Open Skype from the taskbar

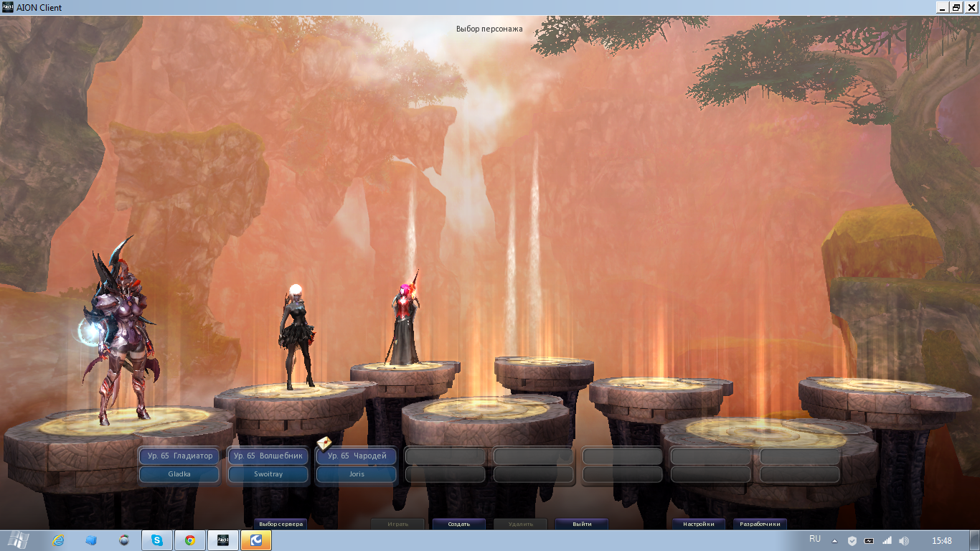[156, 540]
